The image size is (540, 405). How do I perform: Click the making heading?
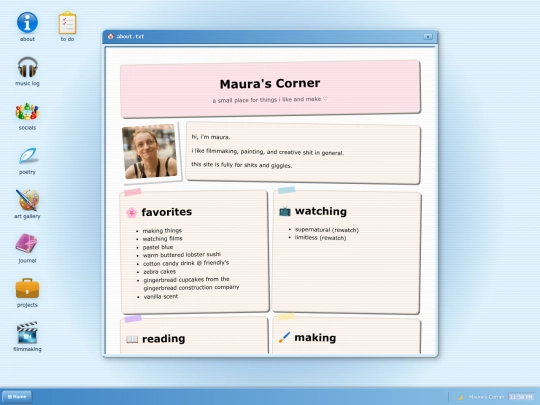pos(315,338)
